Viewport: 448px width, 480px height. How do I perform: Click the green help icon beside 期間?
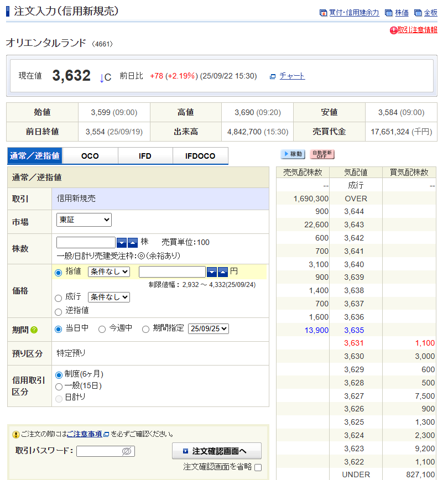pos(34,330)
